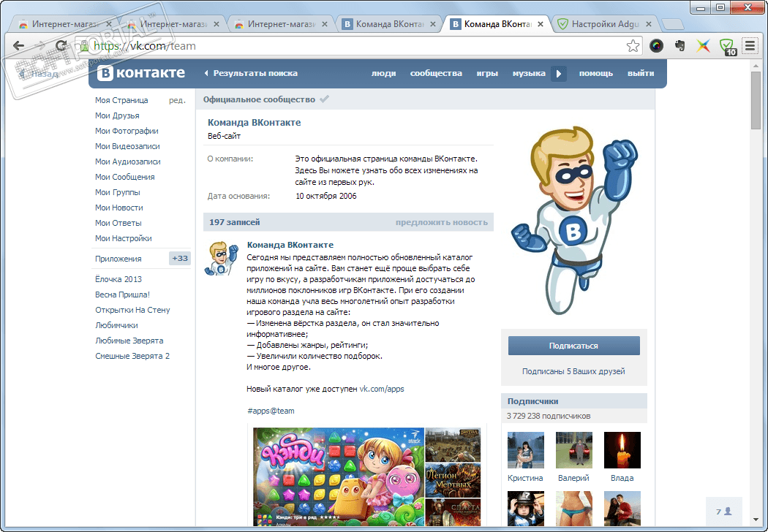Viewport: 768px width, 532px height.
Task: Close the first Интернет-магазин tab
Action: pyautogui.click(x=109, y=24)
